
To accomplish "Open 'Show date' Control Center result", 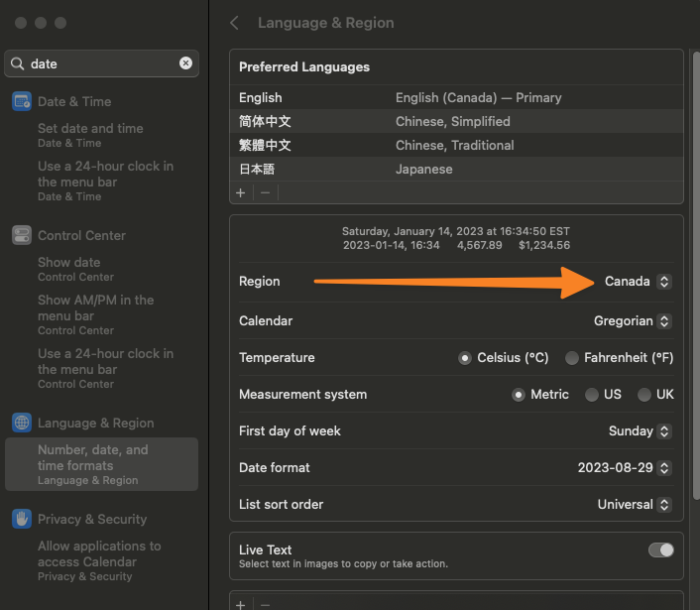I will point(76,269).
